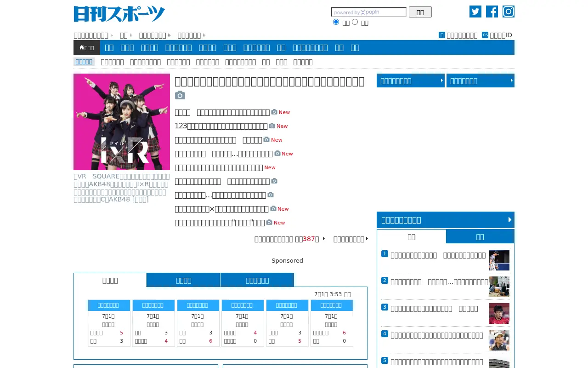Image resolution: width=588 pixels, height=368 pixels.
Task: Click the number 5 ranking badge
Action: tap(385, 360)
